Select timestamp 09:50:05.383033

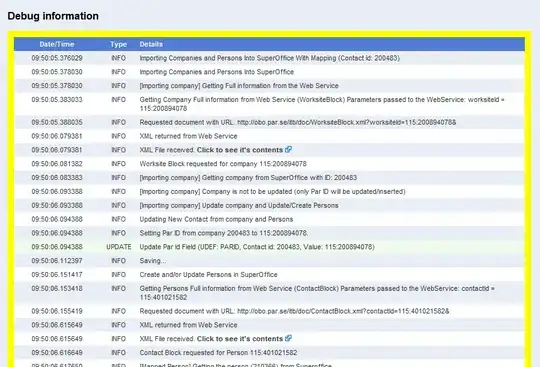[x=57, y=99]
